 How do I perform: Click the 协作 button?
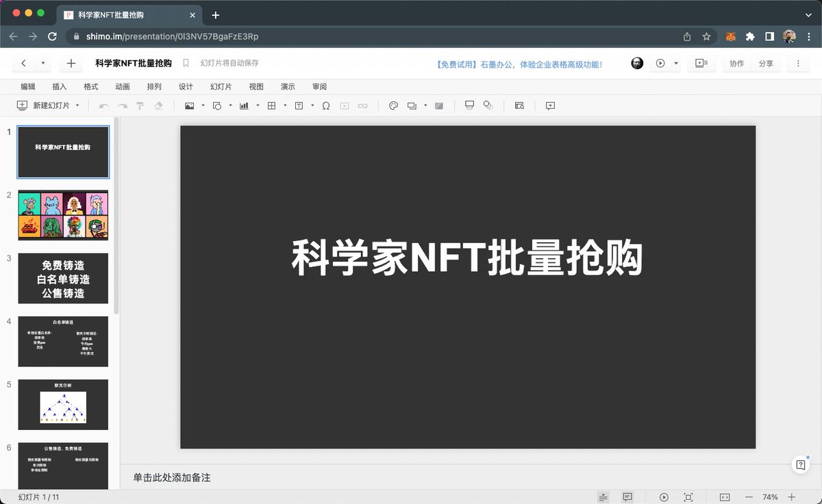click(x=736, y=63)
